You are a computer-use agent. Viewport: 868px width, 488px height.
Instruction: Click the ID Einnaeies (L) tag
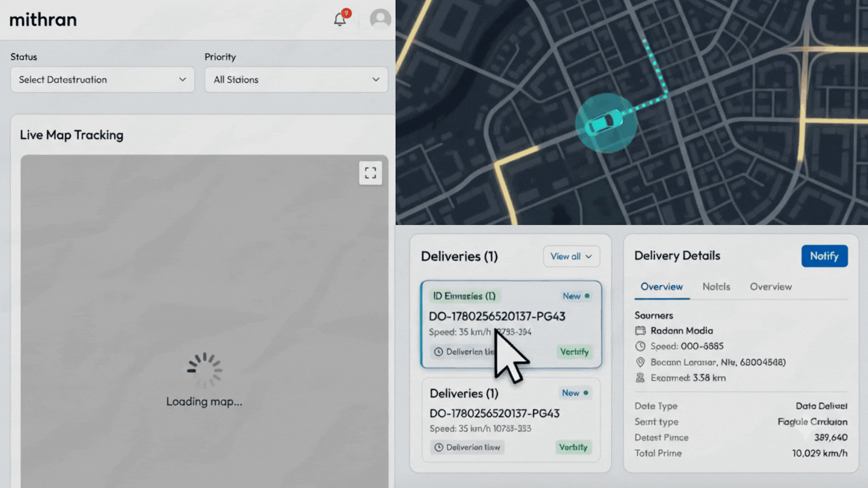pos(464,296)
